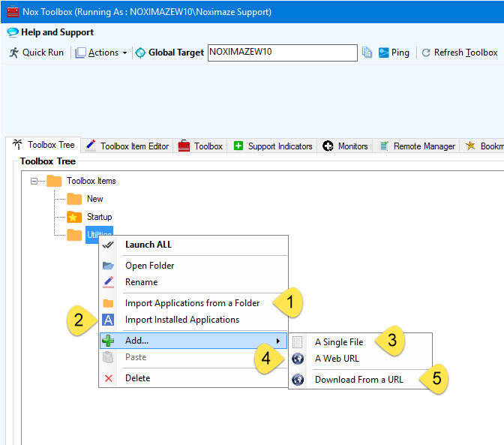Go to the Monitors tab
Image resolution: width=504 pixels, height=445 pixels.
pos(345,146)
